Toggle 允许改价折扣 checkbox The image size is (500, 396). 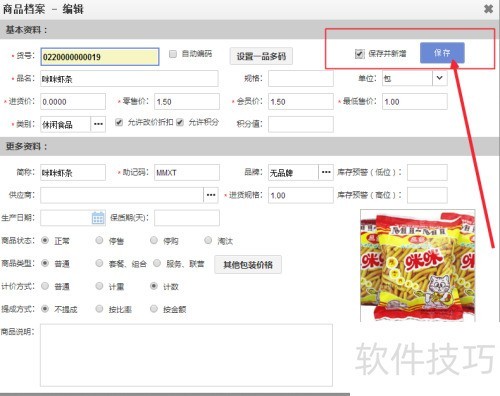(x=119, y=122)
